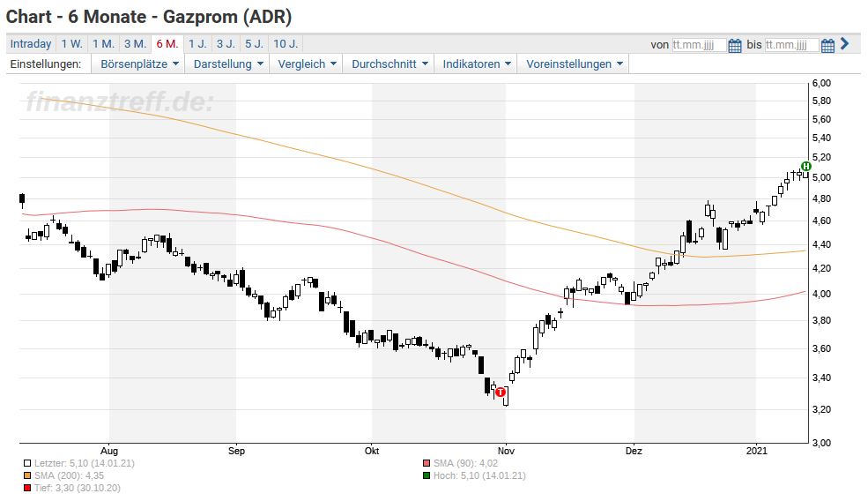Open the Darstellung dropdown
The height and width of the screenshot is (501, 868).
227,64
